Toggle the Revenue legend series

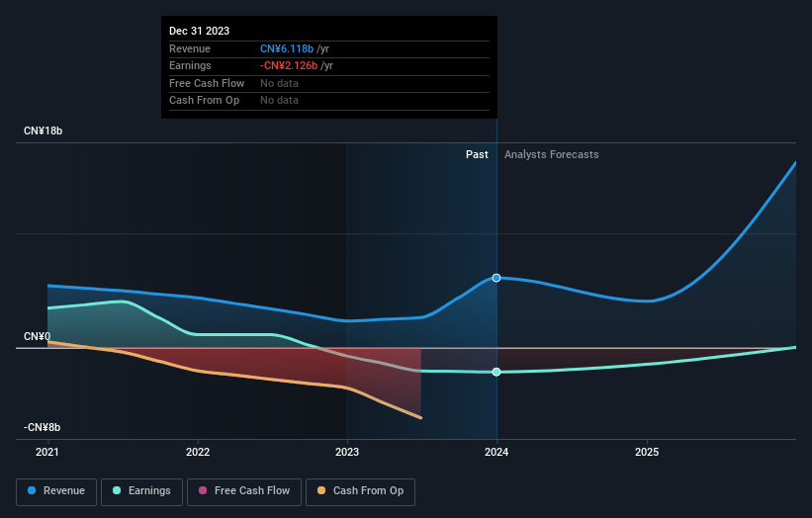[56, 491]
